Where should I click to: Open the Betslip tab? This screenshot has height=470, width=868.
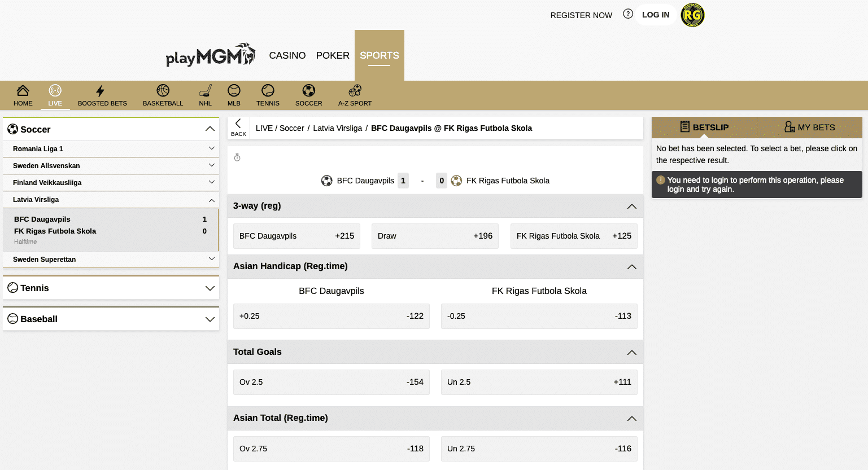pyautogui.click(x=704, y=128)
